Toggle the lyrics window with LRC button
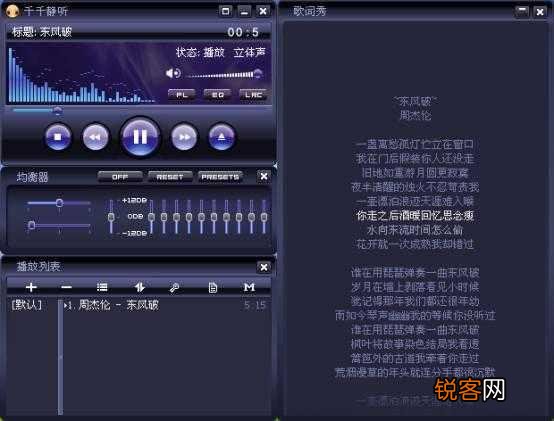This screenshot has width=554, height=421. point(253,95)
